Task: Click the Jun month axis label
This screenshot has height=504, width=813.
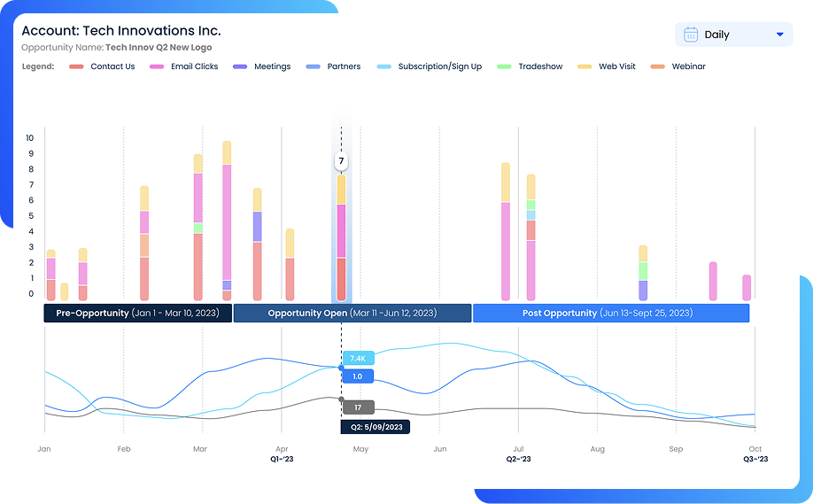Action: point(439,449)
